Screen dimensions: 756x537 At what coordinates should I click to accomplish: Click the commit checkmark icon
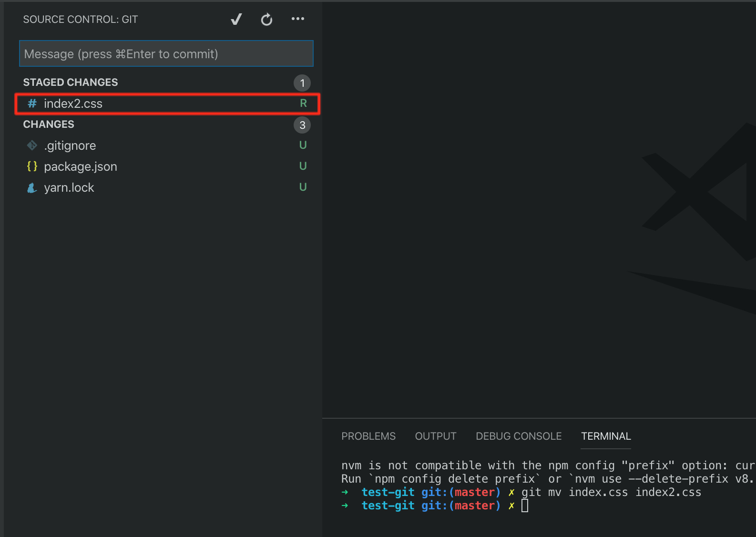click(236, 19)
